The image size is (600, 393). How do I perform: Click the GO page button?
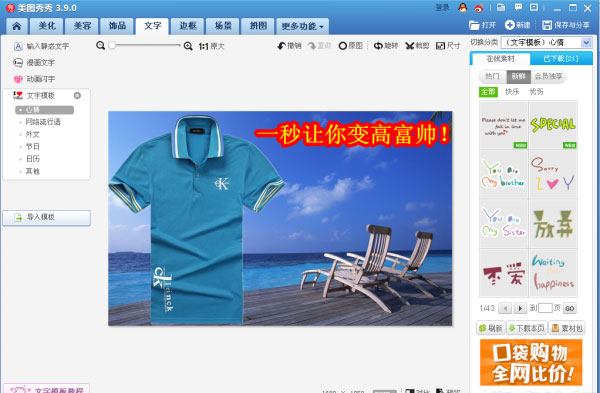click(x=569, y=308)
